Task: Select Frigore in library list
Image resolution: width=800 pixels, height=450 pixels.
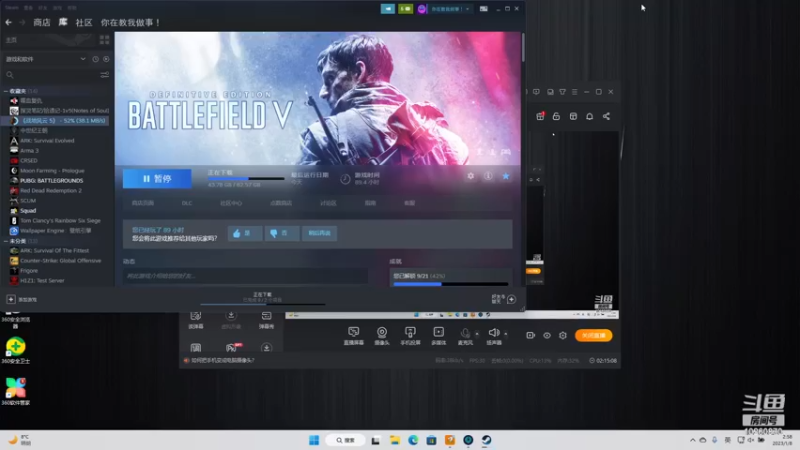Action: pyautogui.click(x=29, y=270)
